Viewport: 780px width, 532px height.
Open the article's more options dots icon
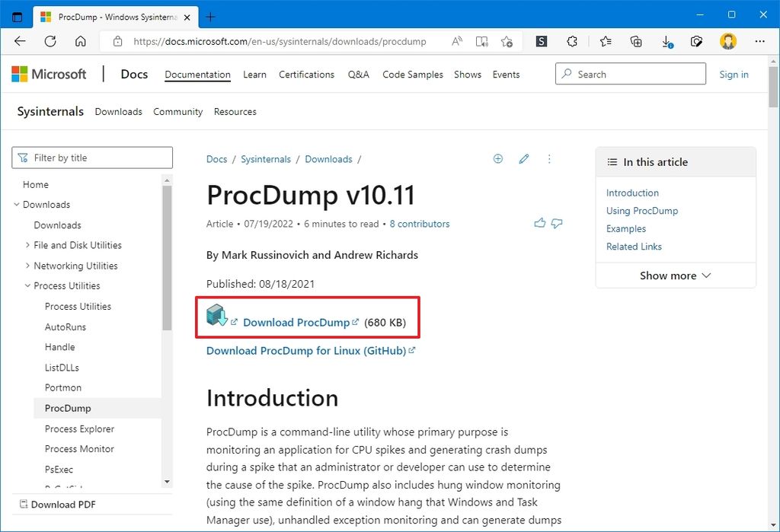point(549,158)
